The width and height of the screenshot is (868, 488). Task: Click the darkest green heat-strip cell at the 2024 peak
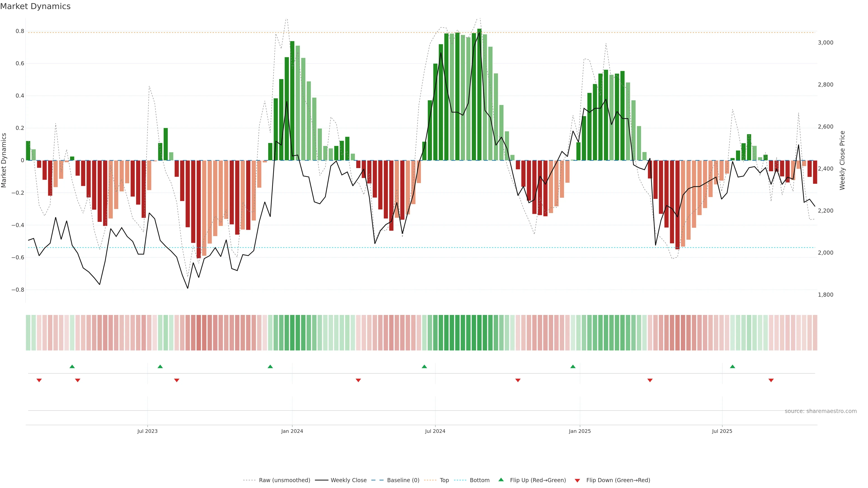[x=479, y=333]
